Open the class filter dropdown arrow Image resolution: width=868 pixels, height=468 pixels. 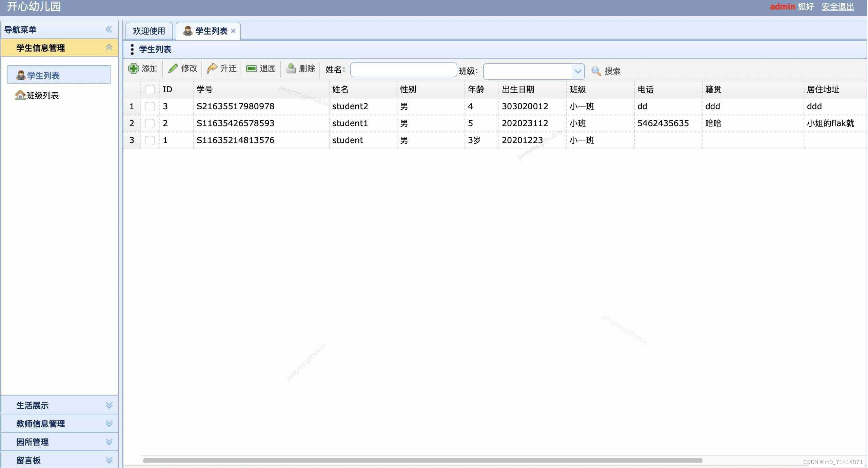578,71
